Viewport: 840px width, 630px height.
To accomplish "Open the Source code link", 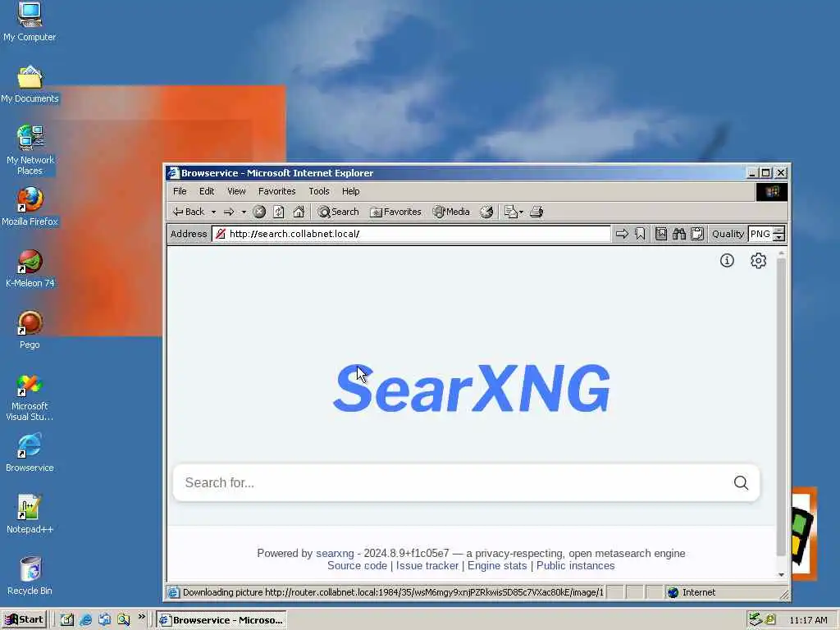I will [357, 566].
